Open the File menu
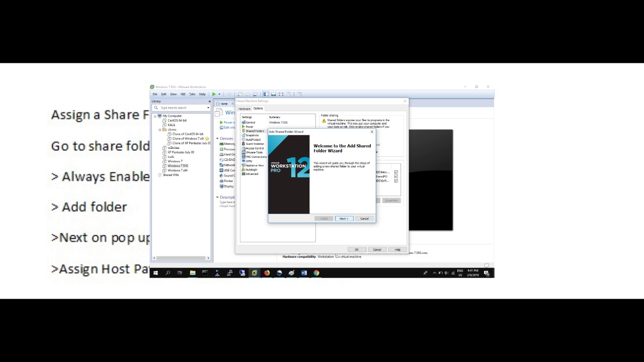Viewport: 644px width, 362px height. [x=155, y=94]
